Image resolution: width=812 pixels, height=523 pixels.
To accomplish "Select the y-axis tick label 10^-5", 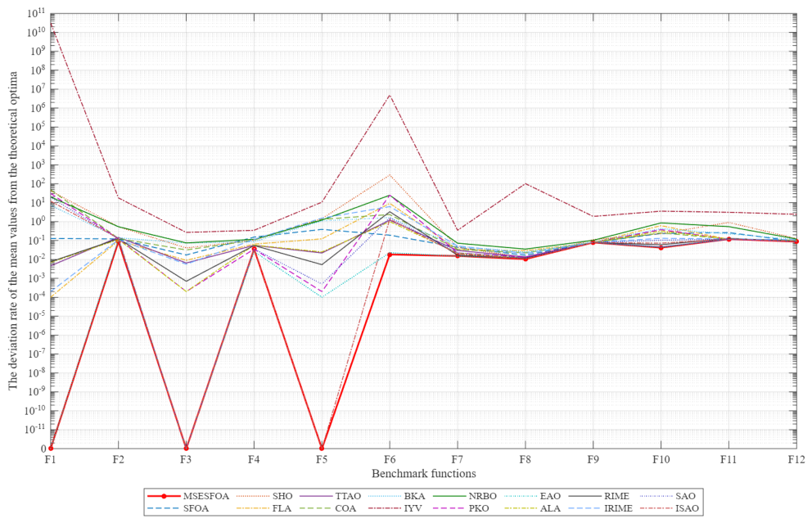I will [x=37, y=316].
